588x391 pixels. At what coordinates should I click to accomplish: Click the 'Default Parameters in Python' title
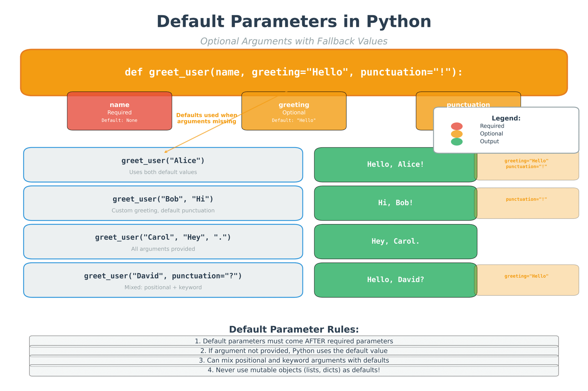coord(294,21)
